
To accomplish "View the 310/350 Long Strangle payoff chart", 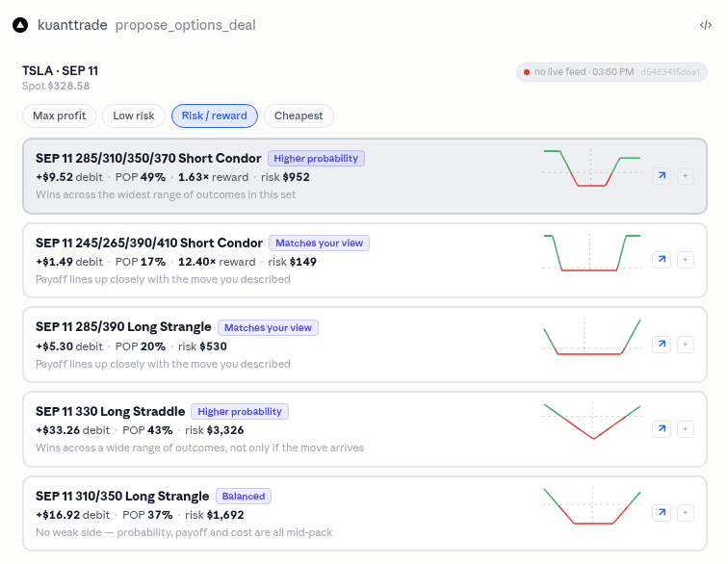I will click(592, 505).
